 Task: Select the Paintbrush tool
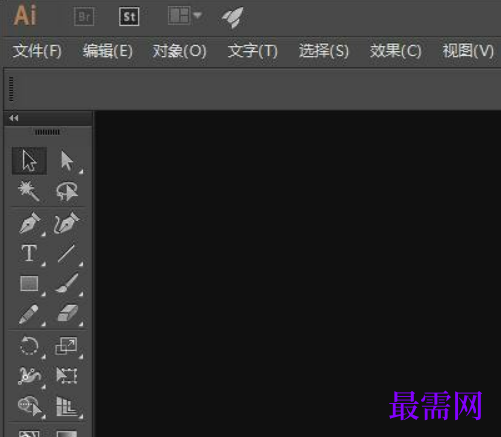(x=67, y=284)
